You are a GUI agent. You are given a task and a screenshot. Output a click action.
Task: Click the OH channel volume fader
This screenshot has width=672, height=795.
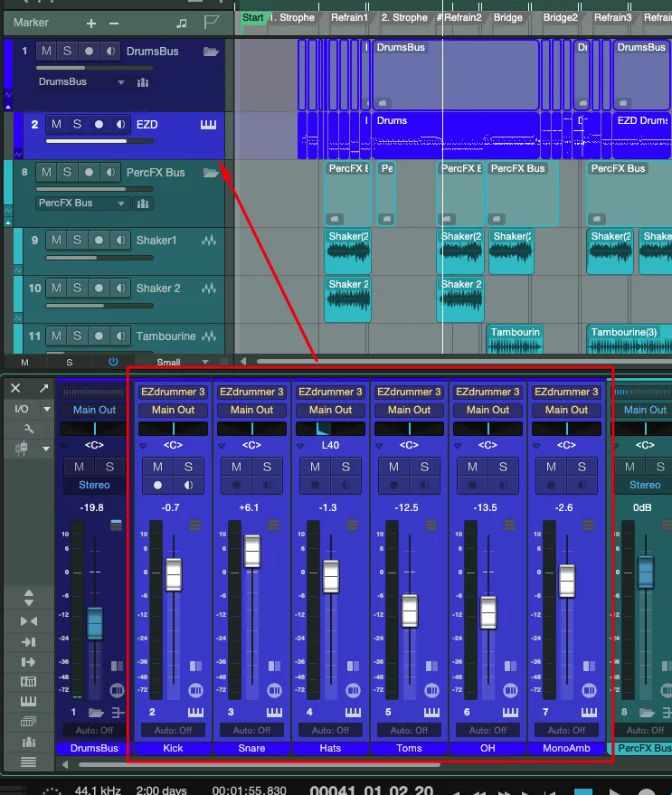(x=487, y=613)
